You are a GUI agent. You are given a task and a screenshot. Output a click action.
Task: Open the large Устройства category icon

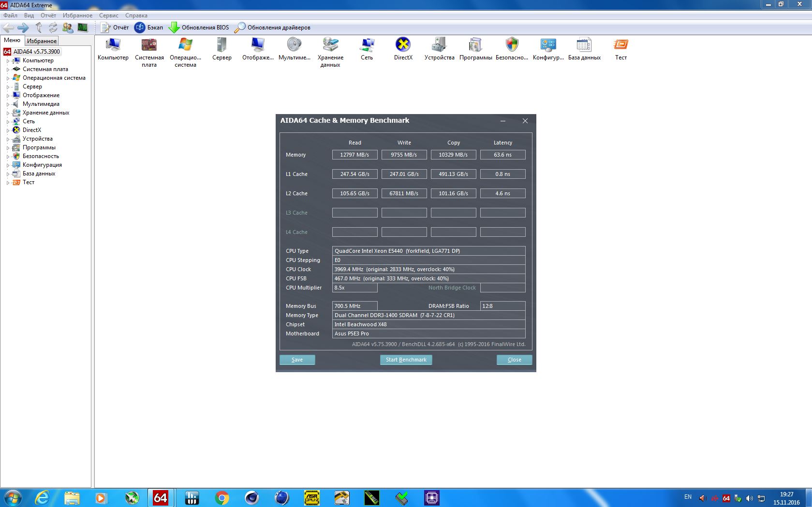(x=440, y=49)
